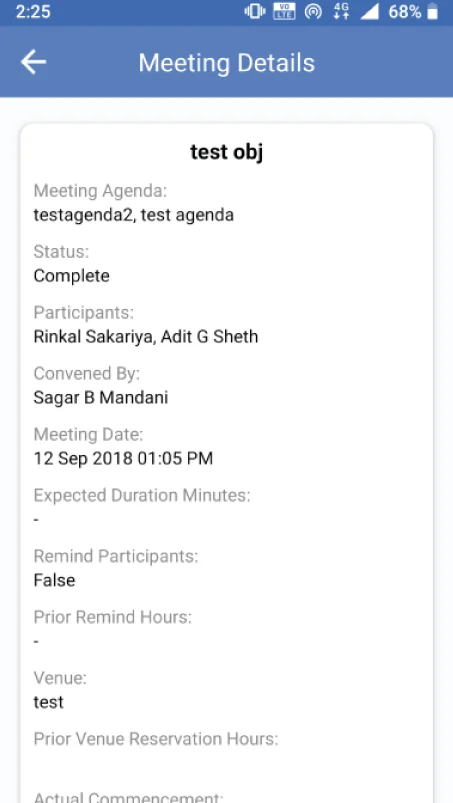Tap the 12 Sep 2018 01:05 PM date

[123, 458]
